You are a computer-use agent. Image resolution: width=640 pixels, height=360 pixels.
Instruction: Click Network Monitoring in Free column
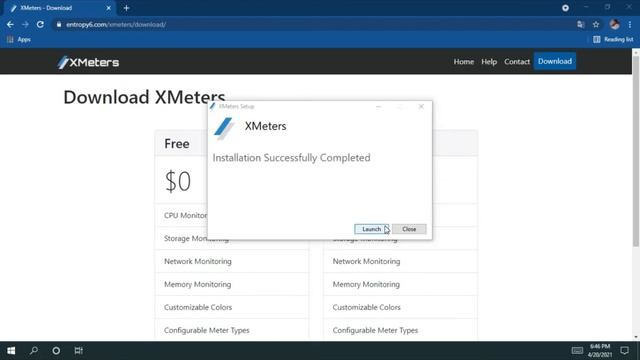tap(198, 261)
